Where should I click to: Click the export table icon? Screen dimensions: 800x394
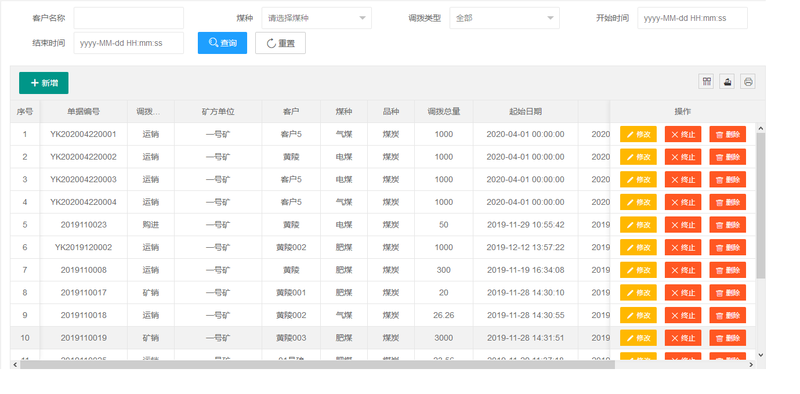pyautogui.click(x=727, y=82)
